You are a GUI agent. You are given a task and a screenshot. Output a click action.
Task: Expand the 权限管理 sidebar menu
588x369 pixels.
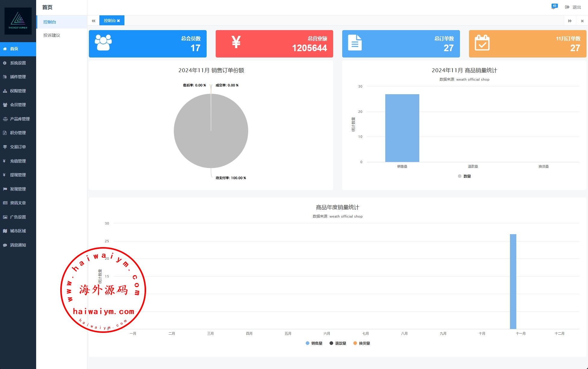(x=18, y=91)
